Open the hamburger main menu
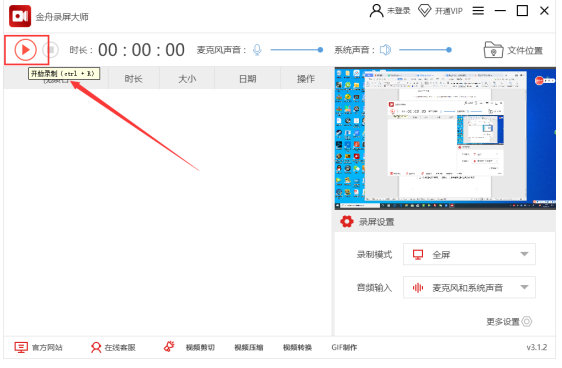This screenshot has height=368, width=562. tap(478, 11)
